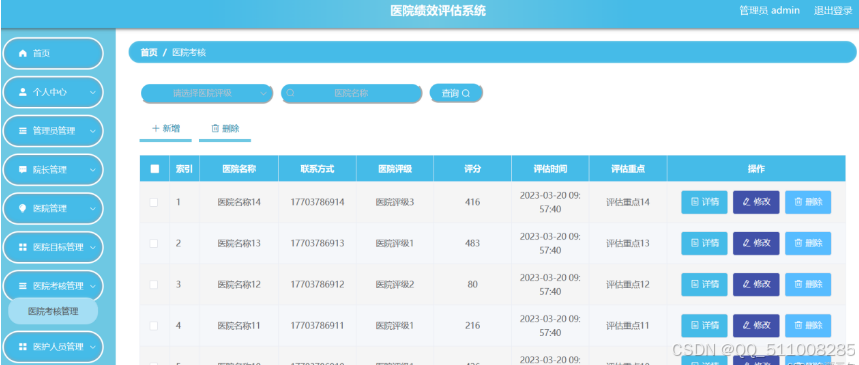Click the details icon in row 医院名称12

[695, 284]
